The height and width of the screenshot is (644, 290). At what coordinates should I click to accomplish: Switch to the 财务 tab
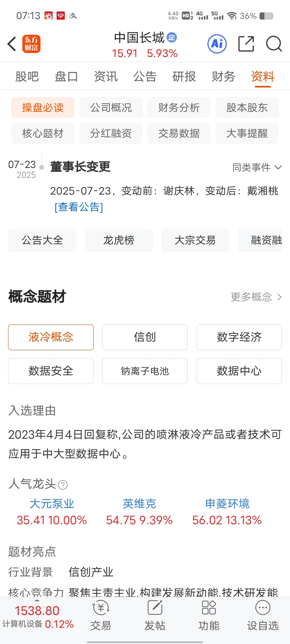[x=223, y=76]
